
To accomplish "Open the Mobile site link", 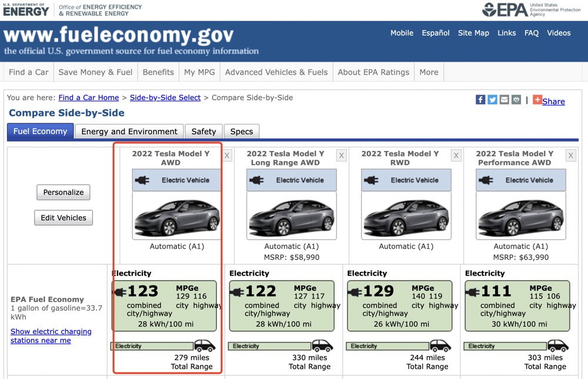I will click(402, 33).
